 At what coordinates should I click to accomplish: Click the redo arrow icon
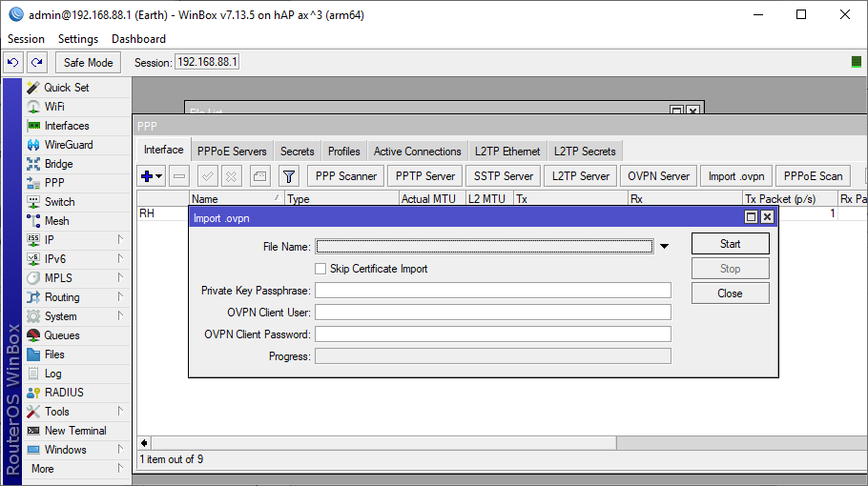37,63
